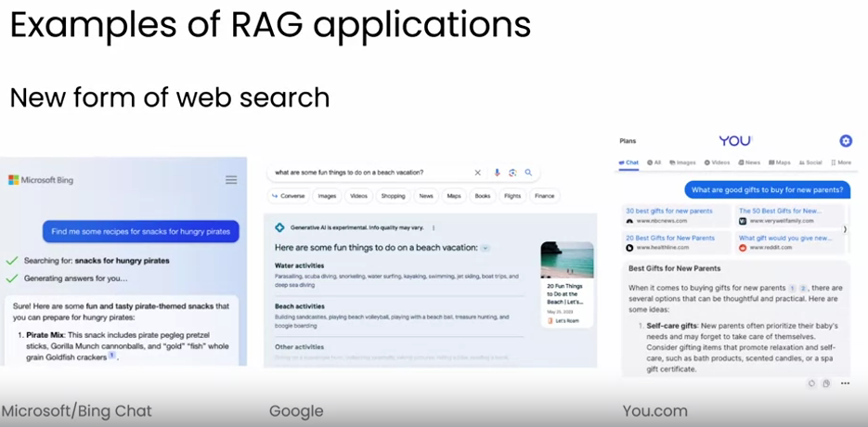Select the Shopping chip in Google
The image size is (868, 427).
[x=393, y=196]
